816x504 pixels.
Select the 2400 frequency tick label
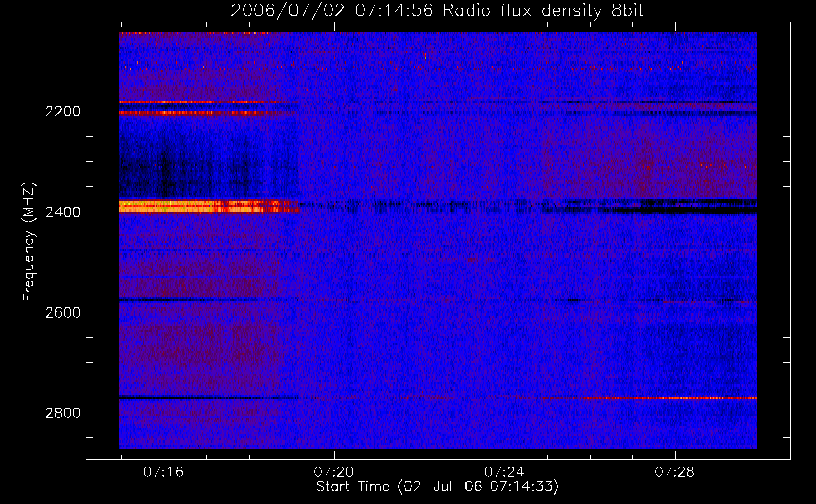pos(63,212)
